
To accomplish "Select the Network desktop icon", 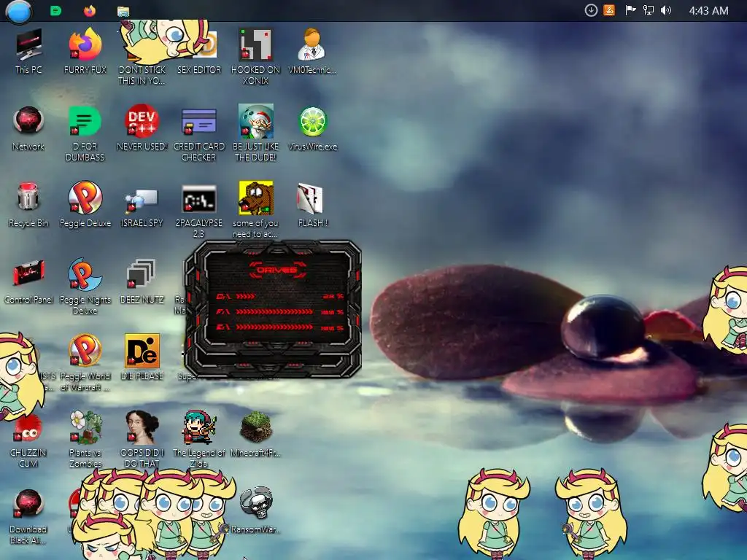I will click(28, 128).
